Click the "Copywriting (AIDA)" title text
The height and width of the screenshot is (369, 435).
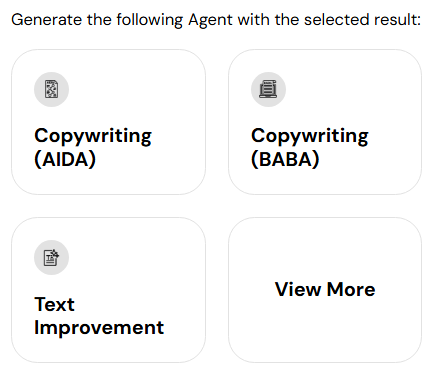(x=93, y=147)
